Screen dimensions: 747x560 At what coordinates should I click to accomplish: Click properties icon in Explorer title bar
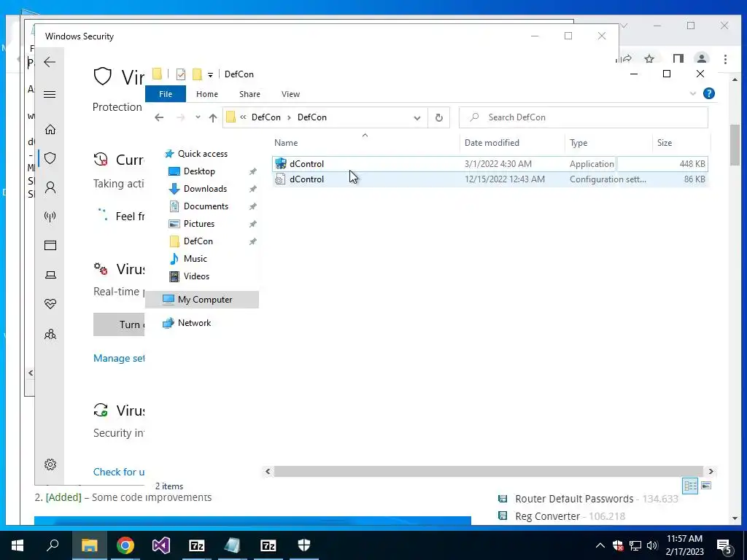click(181, 74)
